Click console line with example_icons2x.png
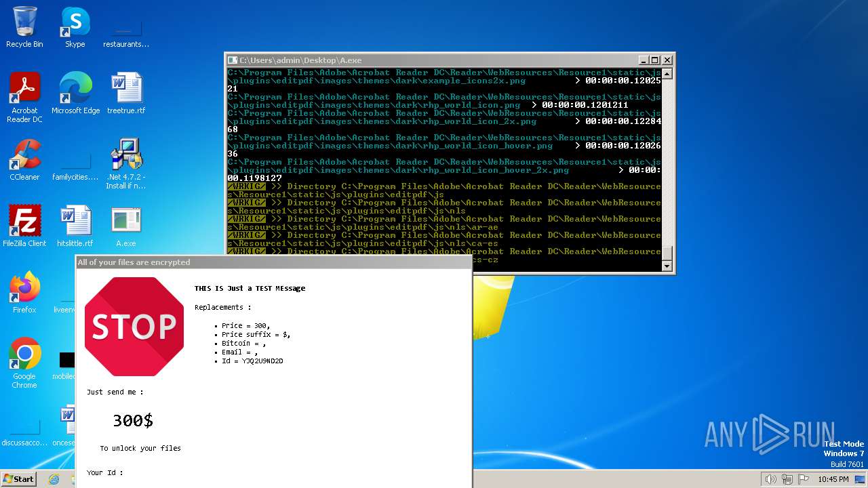Image resolution: width=868 pixels, height=488 pixels. point(444,81)
